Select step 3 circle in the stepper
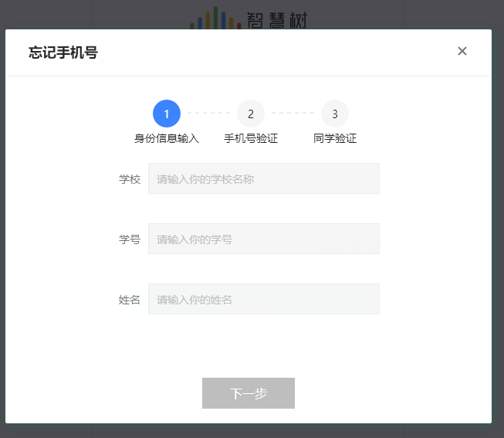 click(335, 114)
